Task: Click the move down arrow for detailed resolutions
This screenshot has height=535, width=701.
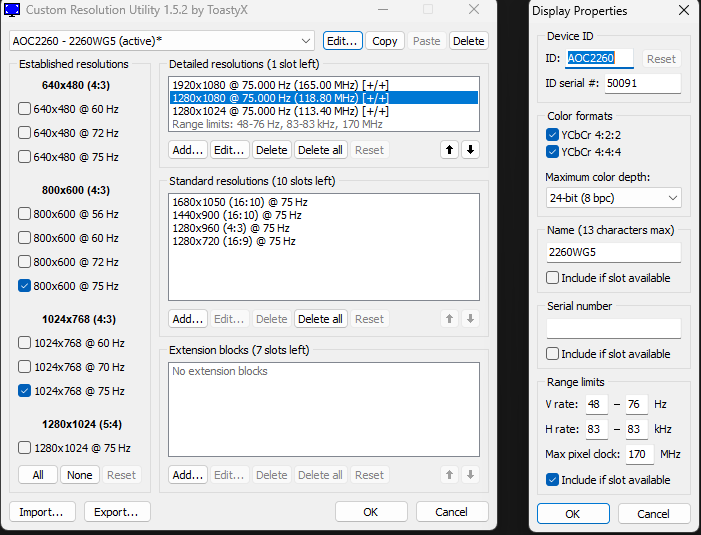Action: [470, 150]
